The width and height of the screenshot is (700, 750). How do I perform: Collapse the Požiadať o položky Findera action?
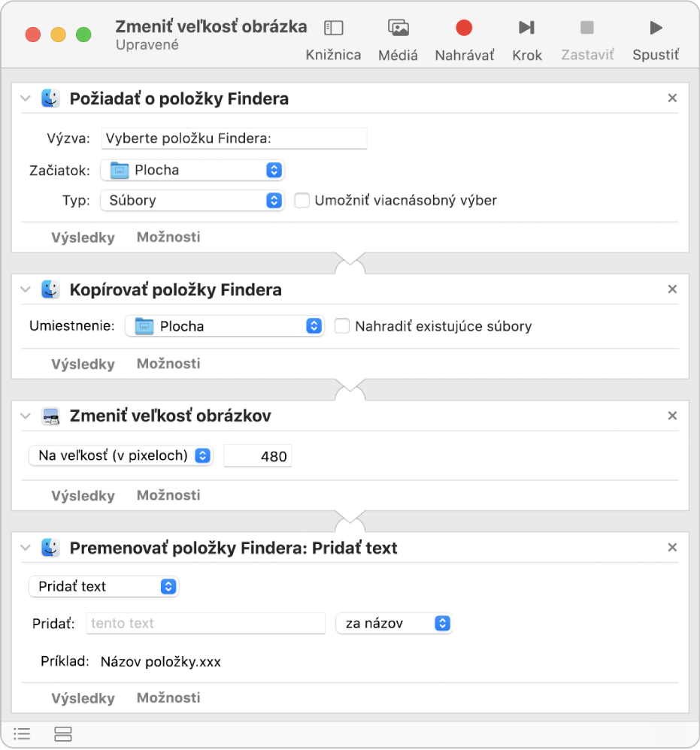(26, 98)
